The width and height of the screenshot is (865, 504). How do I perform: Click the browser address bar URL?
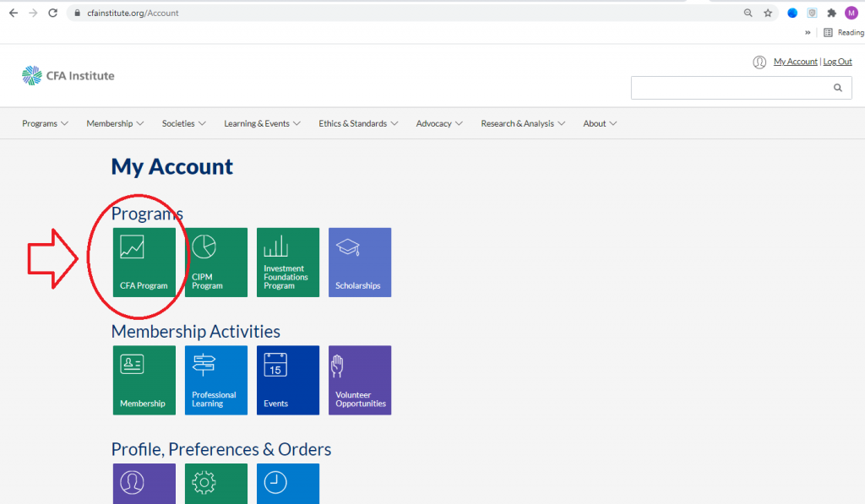(x=133, y=13)
